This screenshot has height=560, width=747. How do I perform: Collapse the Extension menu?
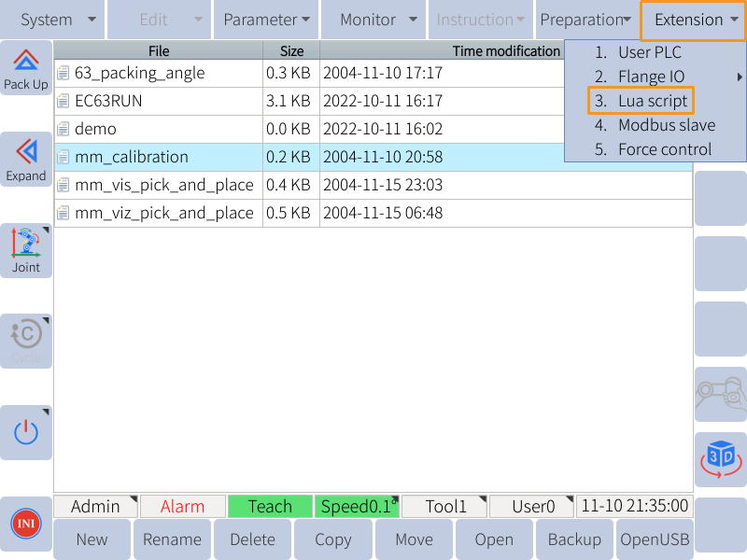(x=694, y=20)
